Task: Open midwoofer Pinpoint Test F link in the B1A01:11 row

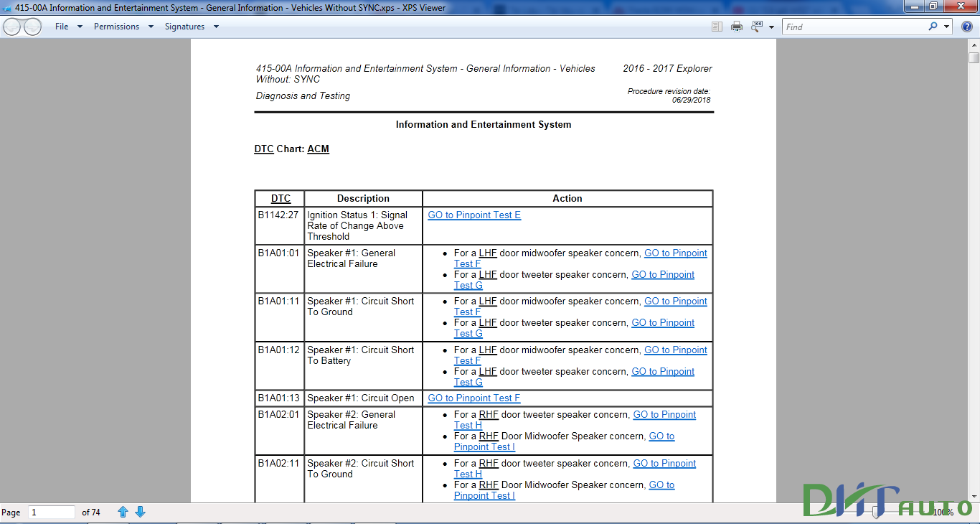Action: click(x=675, y=301)
